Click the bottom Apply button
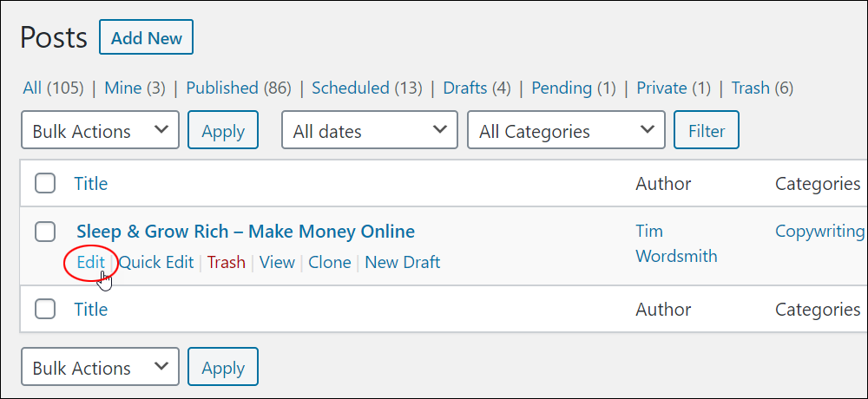Screen dimensions: 868x399 pos(223,366)
